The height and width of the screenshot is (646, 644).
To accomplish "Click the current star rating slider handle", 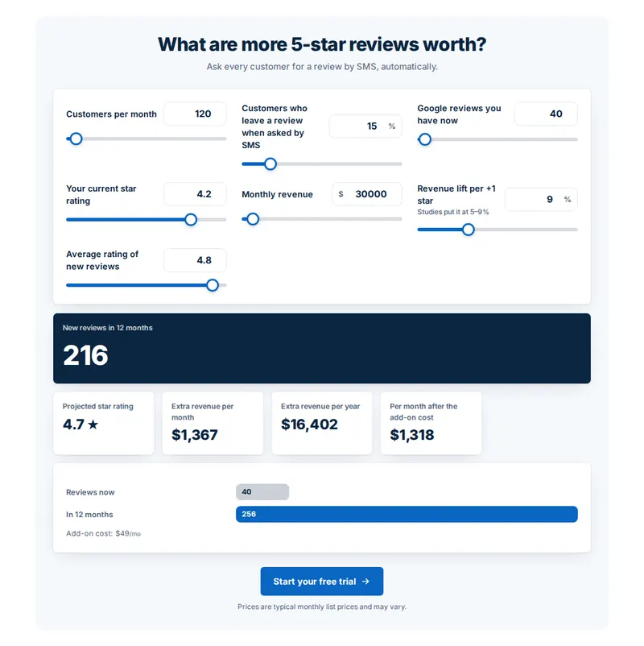I will (191, 220).
